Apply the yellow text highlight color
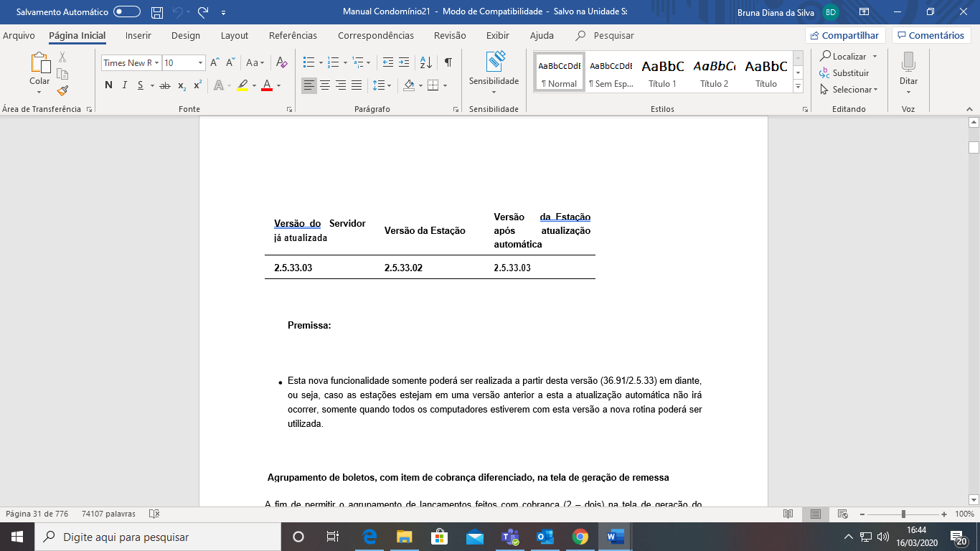 pyautogui.click(x=242, y=85)
